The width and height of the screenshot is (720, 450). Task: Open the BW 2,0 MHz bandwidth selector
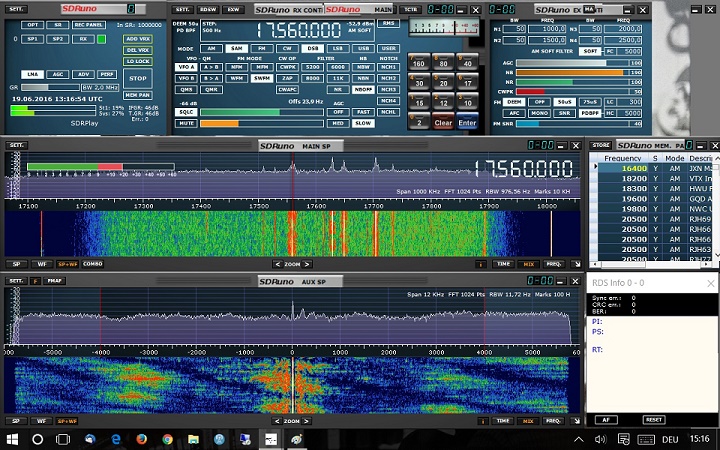(100, 87)
